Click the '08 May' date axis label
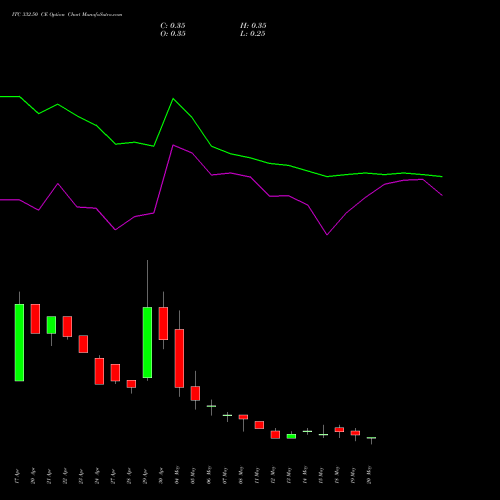Image resolution: width=500 pixels, height=500 pixels. (x=241, y=475)
